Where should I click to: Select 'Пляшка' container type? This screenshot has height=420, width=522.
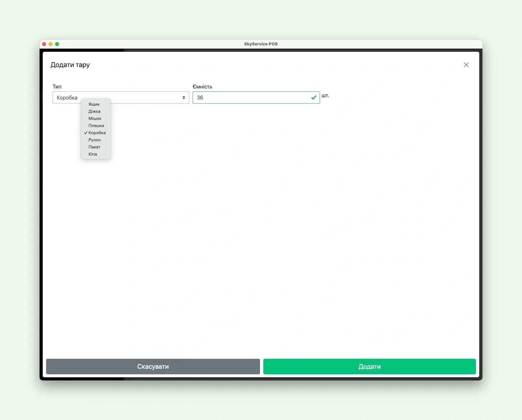(x=96, y=125)
